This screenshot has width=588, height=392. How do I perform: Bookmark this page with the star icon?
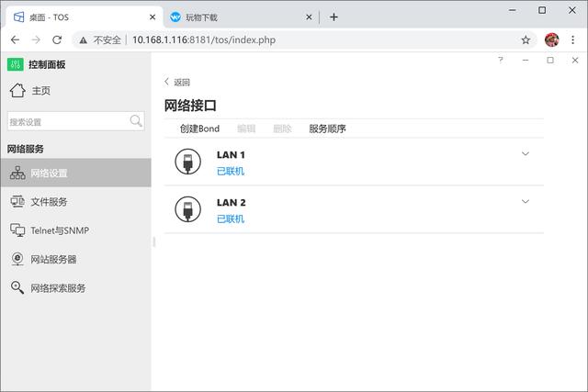tap(526, 40)
